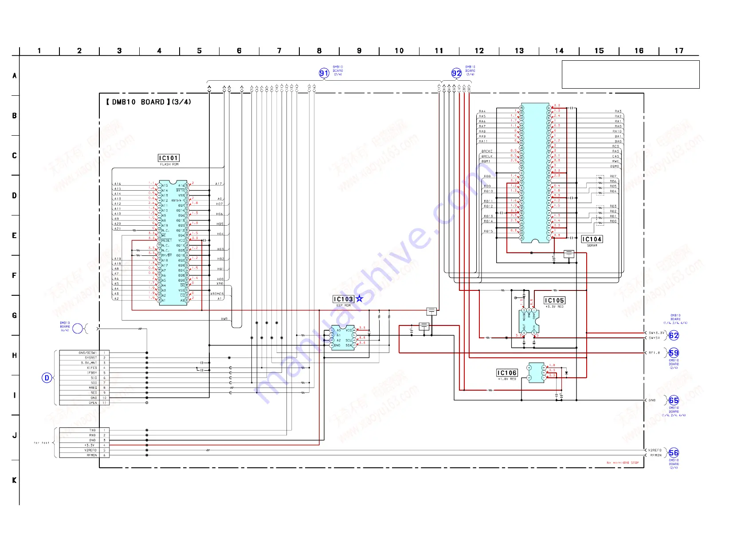This screenshot has width=745, height=560.
Task: Click the SDRAM caption under IC104
Action: 592,246
